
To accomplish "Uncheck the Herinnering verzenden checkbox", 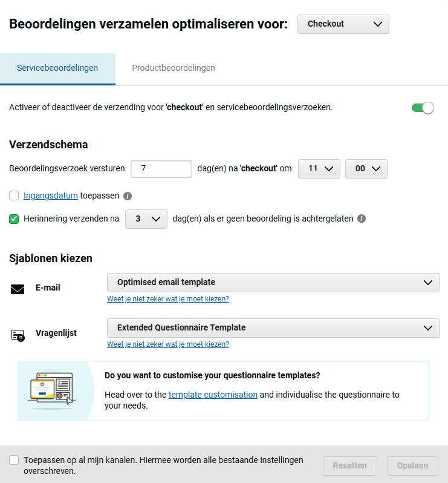I will [x=14, y=219].
